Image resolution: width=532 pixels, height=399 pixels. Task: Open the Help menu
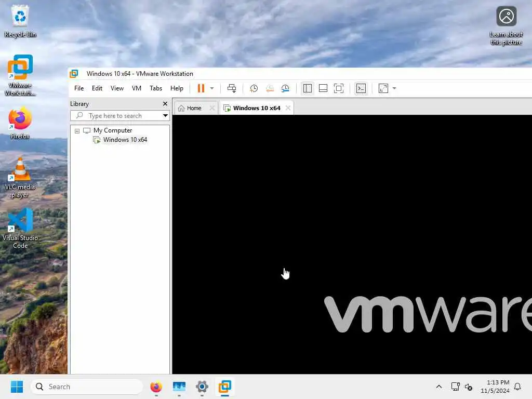pyautogui.click(x=177, y=88)
